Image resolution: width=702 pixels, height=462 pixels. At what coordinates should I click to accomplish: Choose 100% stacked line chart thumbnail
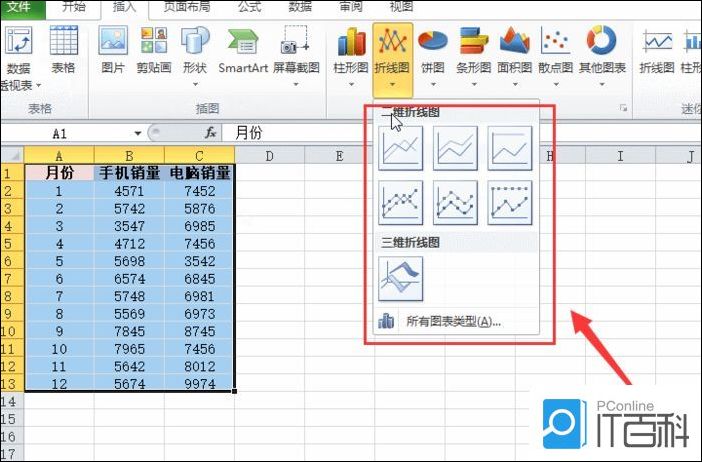click(510, 148)
